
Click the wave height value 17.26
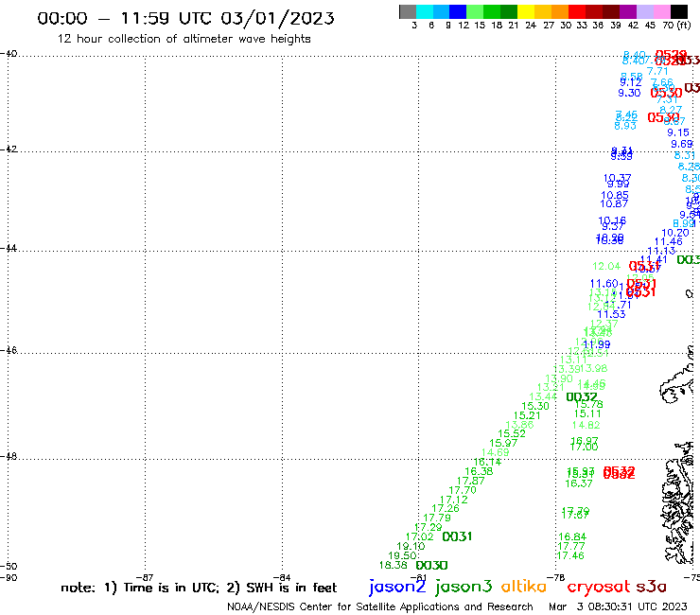coord(446,508)
